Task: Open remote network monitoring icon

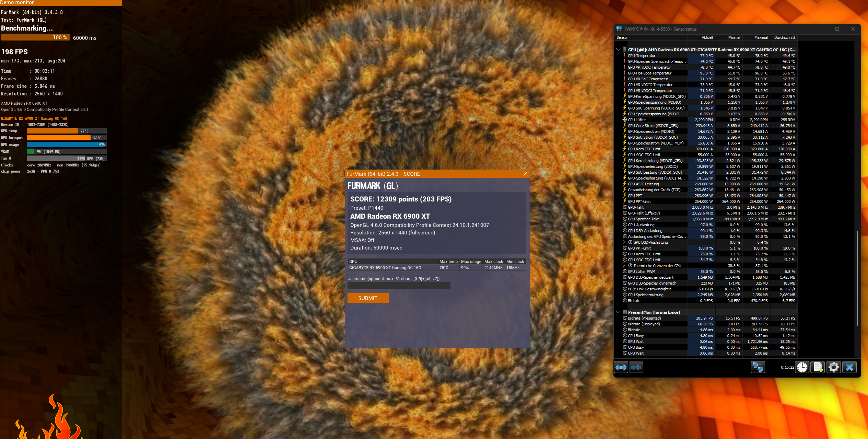Action: [x=757, y=367]
